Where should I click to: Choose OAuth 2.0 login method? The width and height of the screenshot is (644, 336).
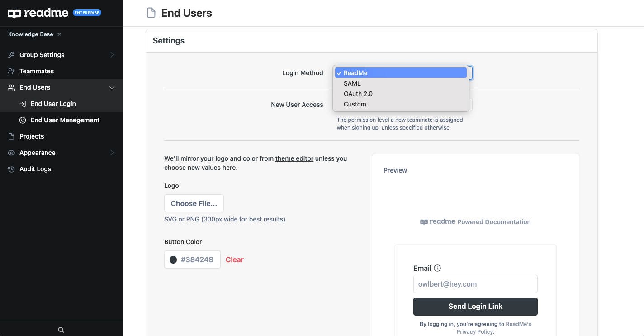coord(401,94)
